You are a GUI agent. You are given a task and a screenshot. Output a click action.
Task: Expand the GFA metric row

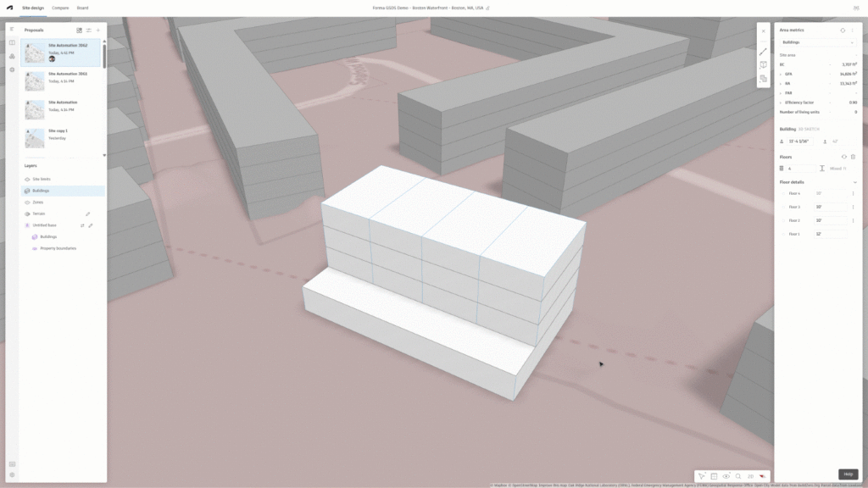[x=781, y=74]
